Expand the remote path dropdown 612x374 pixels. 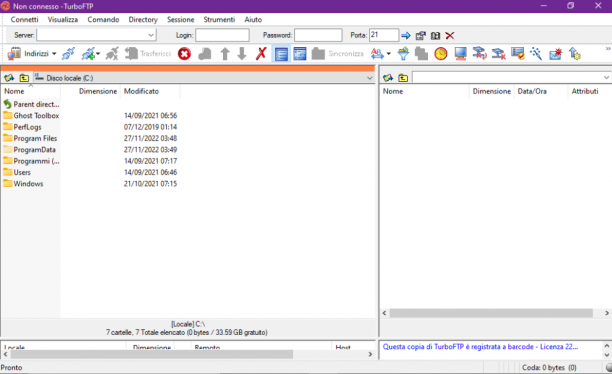(606, 78)
